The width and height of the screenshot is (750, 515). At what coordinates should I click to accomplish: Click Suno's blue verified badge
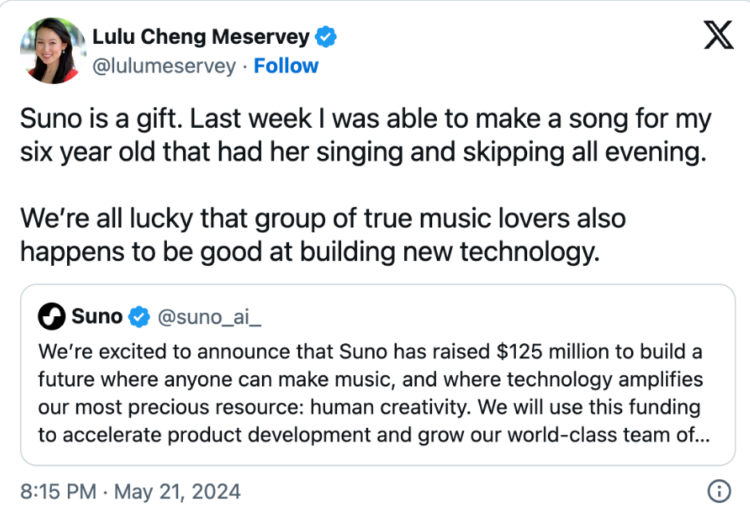click(x=138, y=318)
